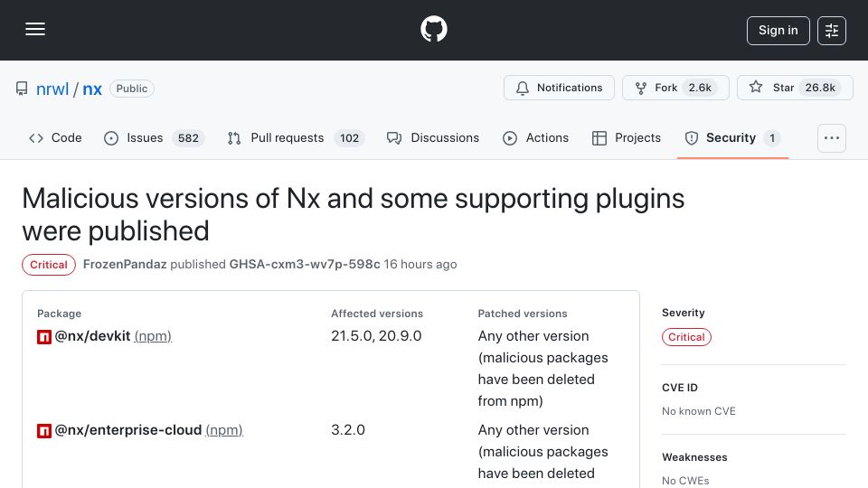
Task: Click the Critical badge under Severity
Action: click(x=686, y=337)
